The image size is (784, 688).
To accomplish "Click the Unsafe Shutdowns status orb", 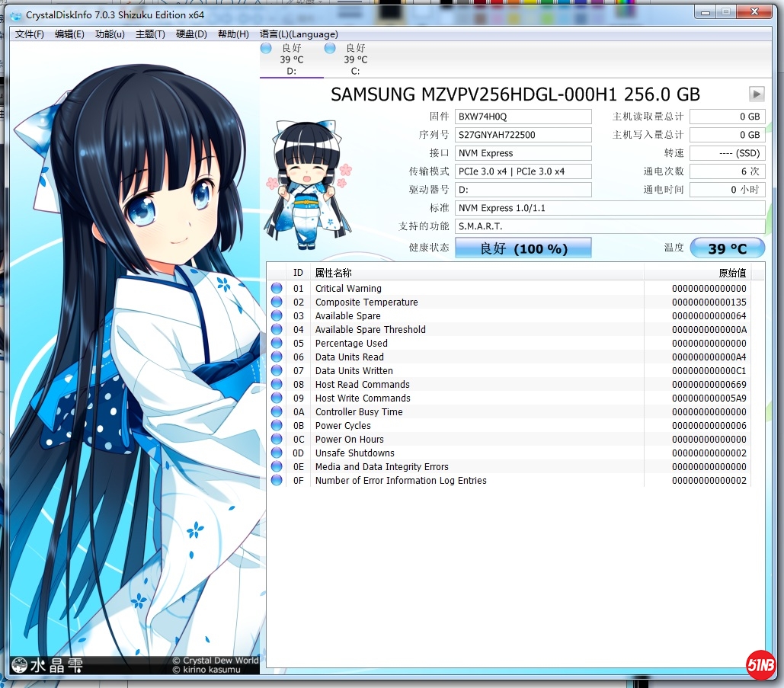I will [x=277, y=453].
